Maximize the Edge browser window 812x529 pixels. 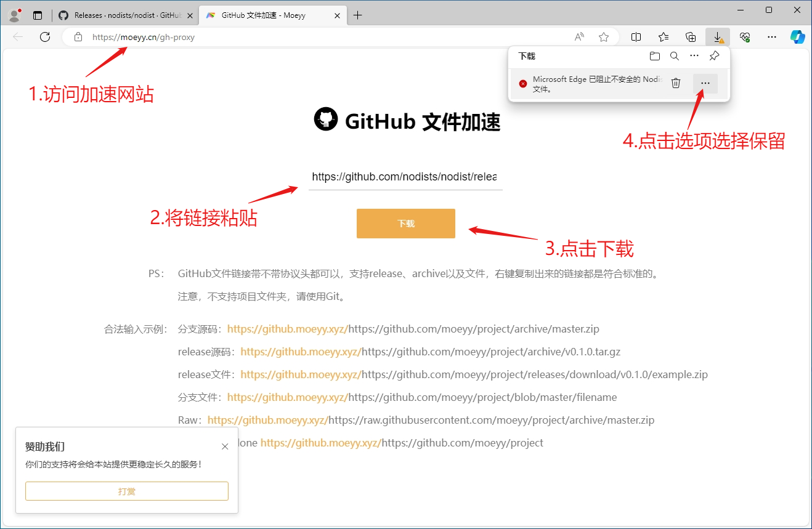[769, 10]
